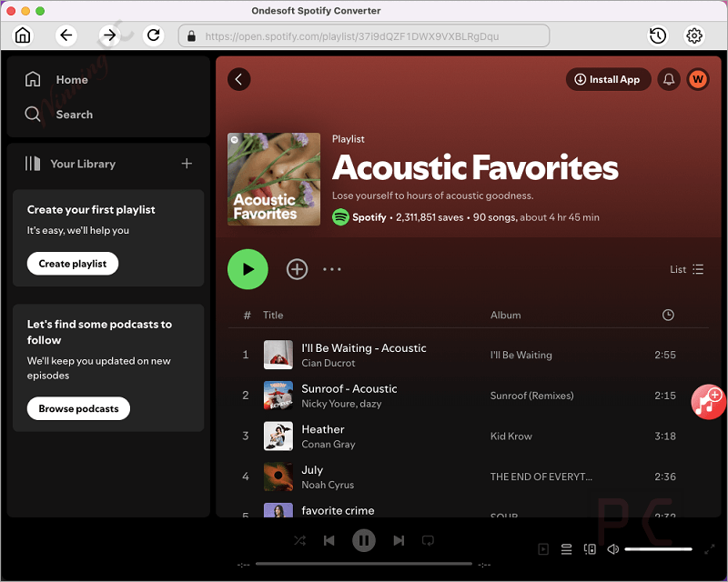Open album THE END OF EVERYT...
This screenshot has width=728, height=582.
coord(541,477)
